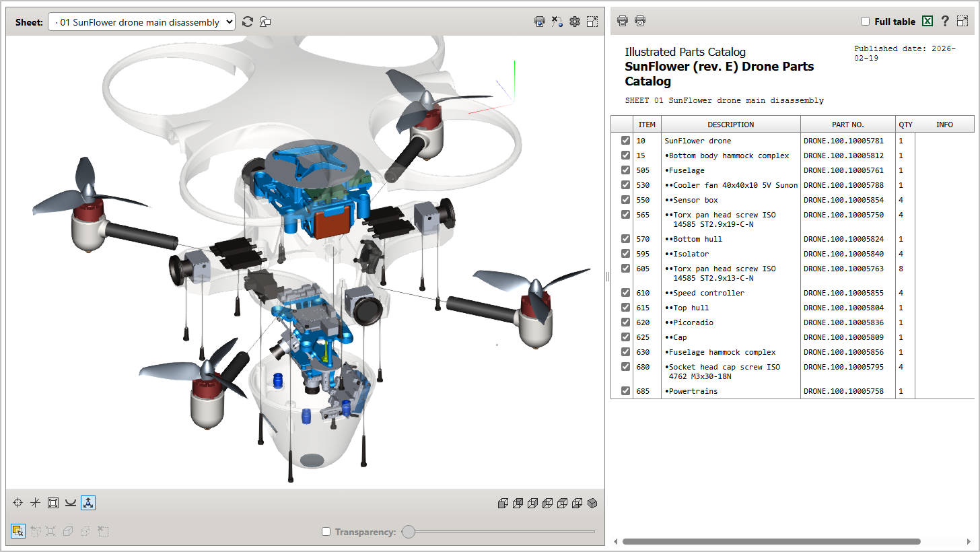The image size is (980, 552).
Task: Print the 3D view image
Action: [x=539, y=22]
